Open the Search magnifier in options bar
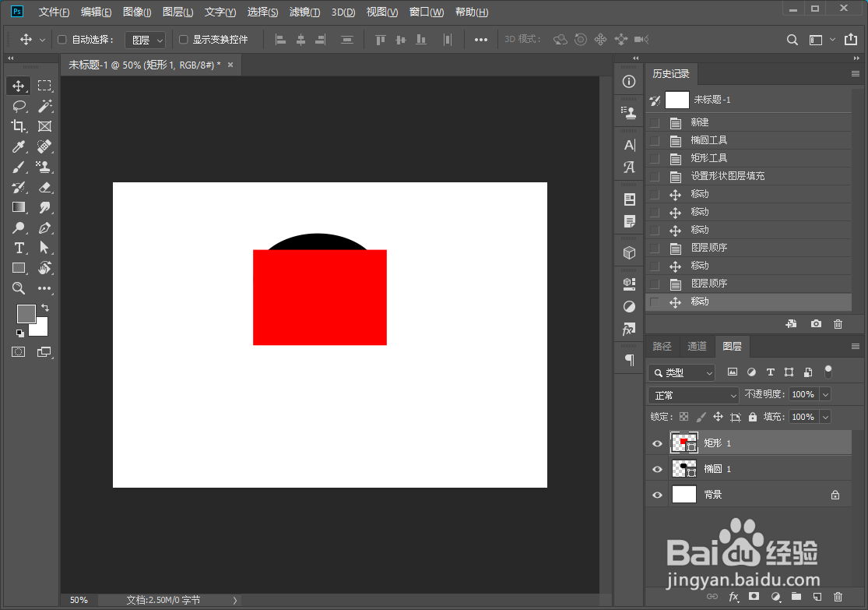The width and height of the screenshot is (868, 610). (x=792, y=40)
